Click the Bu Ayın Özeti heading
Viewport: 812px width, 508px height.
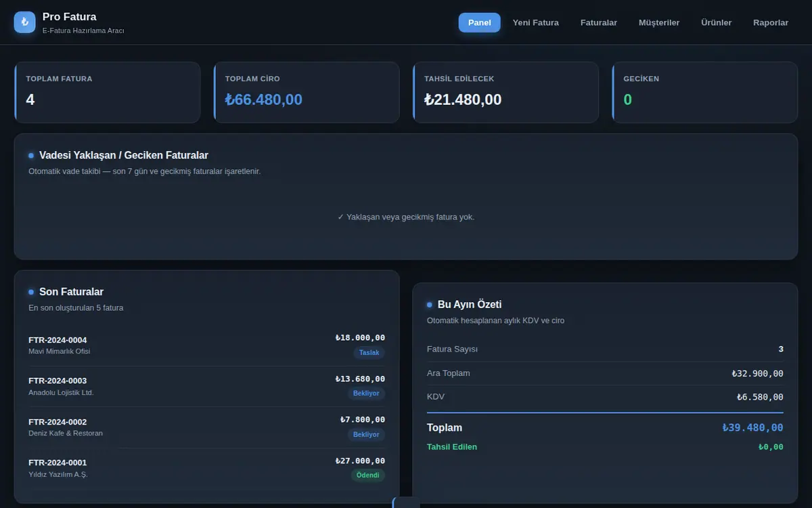[x=470, y=305]
